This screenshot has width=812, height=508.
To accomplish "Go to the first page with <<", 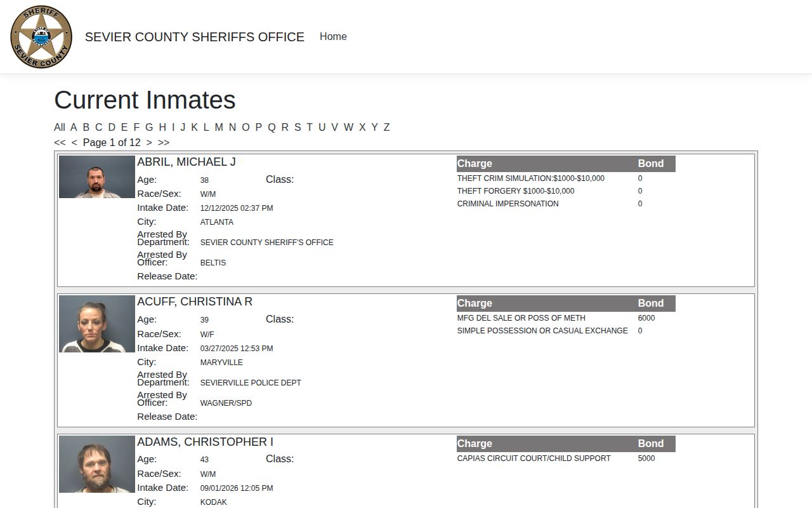I will pyautogui.click(x=60, y=143).
